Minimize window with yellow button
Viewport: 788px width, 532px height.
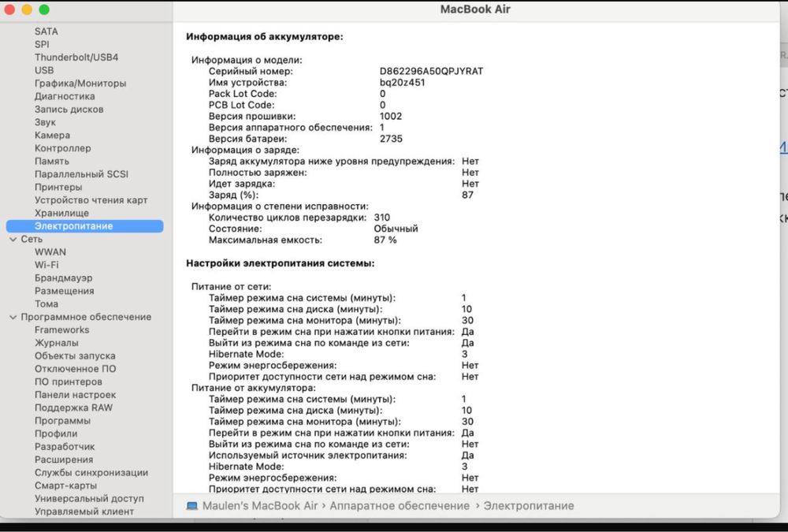point(27,9)
